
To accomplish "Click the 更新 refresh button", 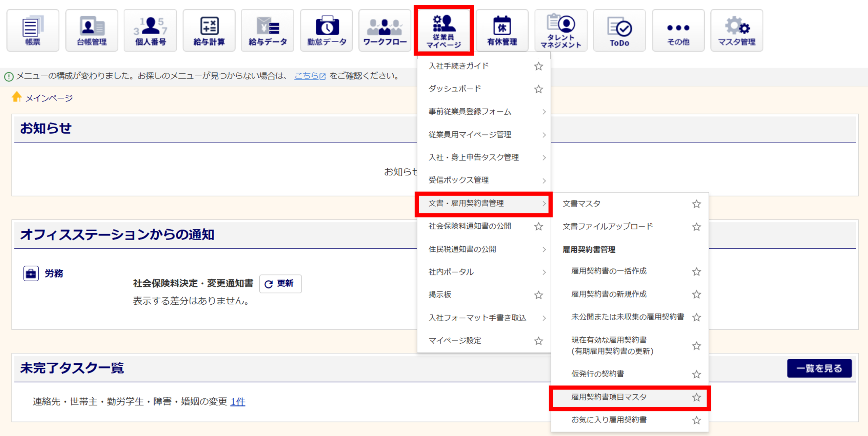I will pyautogui.click(x=280, y=284).
